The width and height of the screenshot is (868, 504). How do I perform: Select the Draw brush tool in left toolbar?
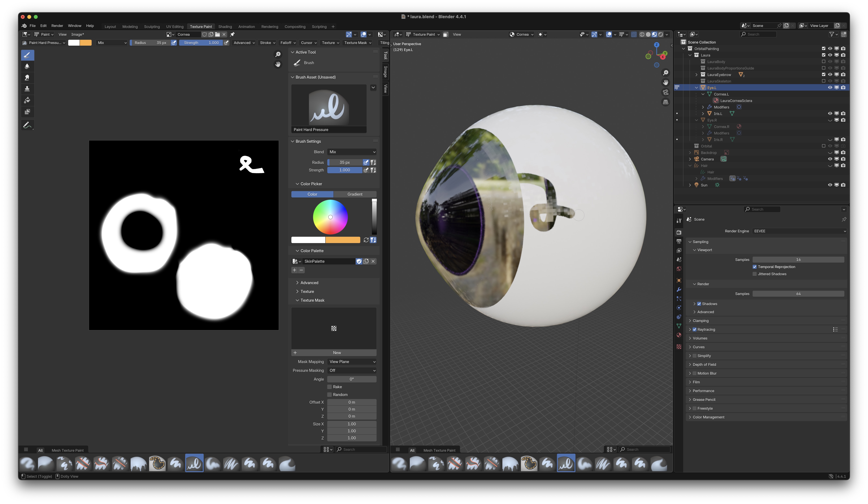tap(27, 55)
